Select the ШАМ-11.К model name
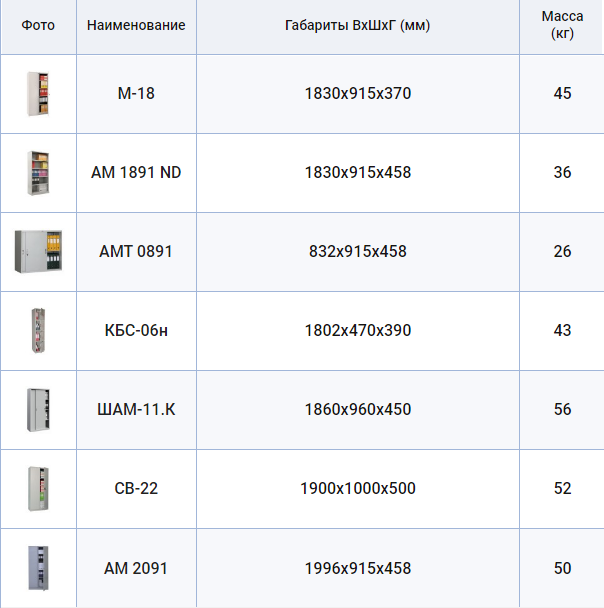 coord(136,409)
